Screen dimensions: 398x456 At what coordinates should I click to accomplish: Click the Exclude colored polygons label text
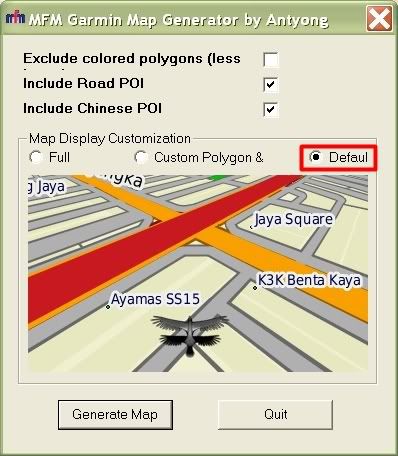tap(132, 59)
